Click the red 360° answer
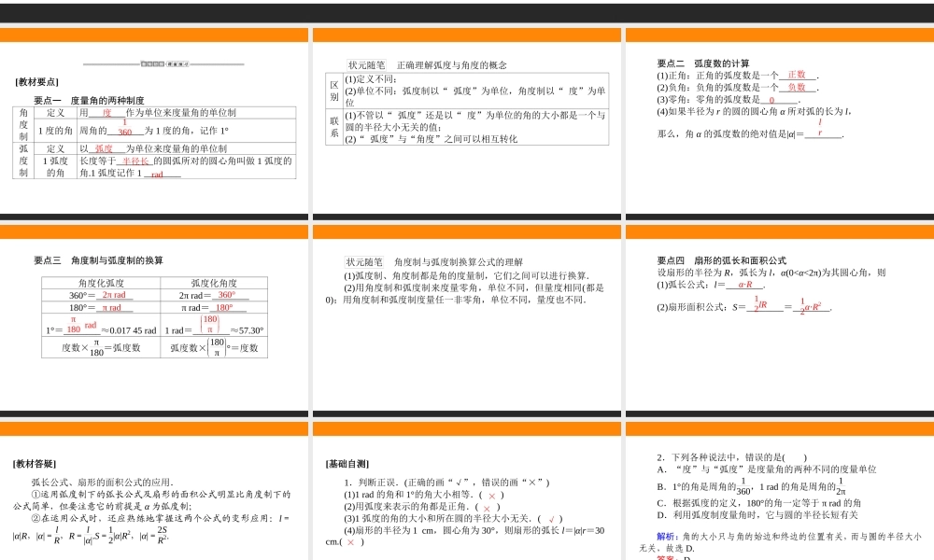 point(226,295)
